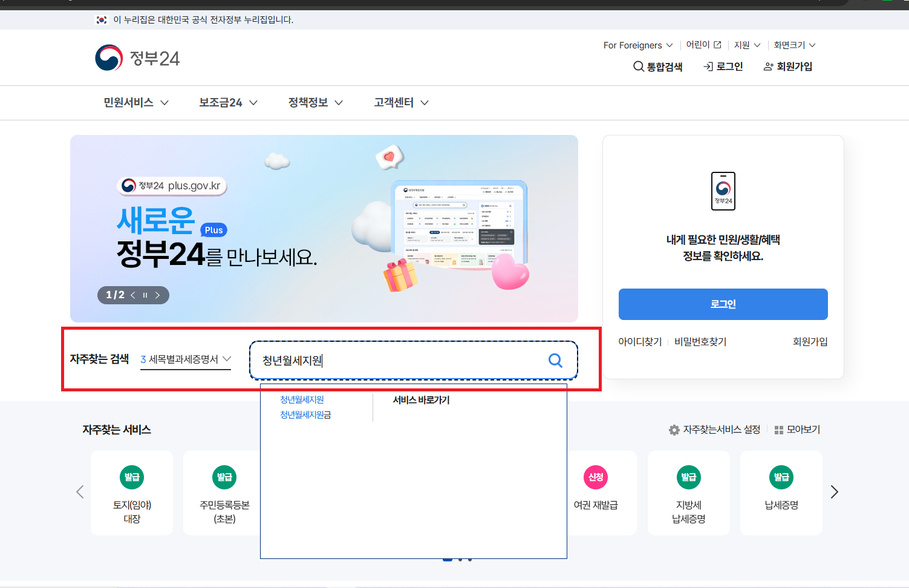This screenshot has height=588, width=909.
Task: Expand the For Foreigners dropdown
Action: tap(638, 45)
